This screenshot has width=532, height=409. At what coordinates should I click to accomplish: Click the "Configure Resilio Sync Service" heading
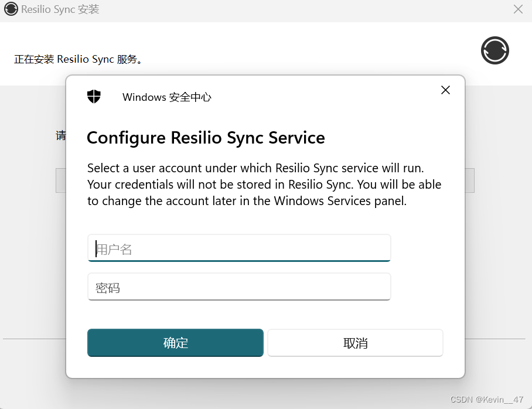click(206, 138)
